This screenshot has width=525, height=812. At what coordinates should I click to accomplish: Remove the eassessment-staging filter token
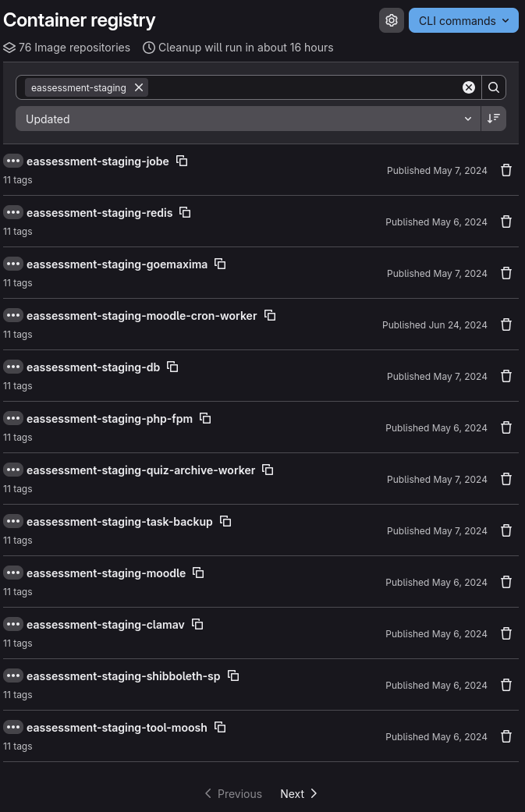click(139, 87)
